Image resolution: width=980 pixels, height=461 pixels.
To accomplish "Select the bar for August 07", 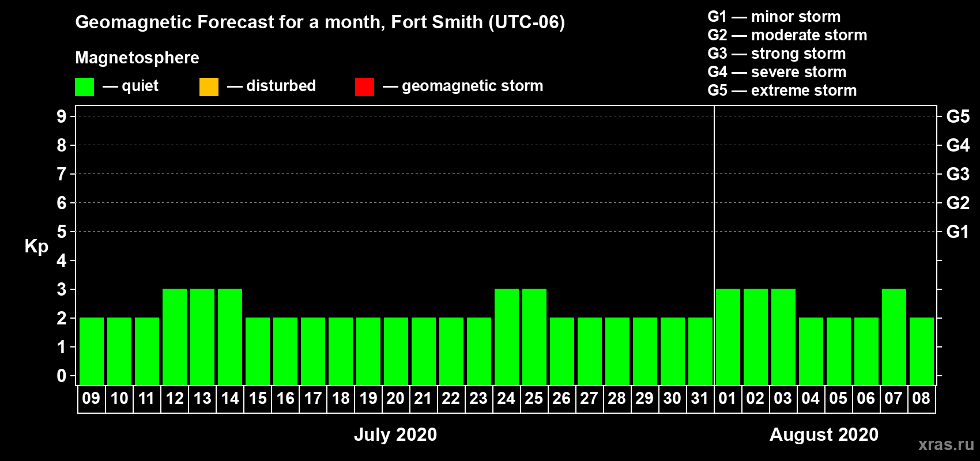I will point(894,337).
